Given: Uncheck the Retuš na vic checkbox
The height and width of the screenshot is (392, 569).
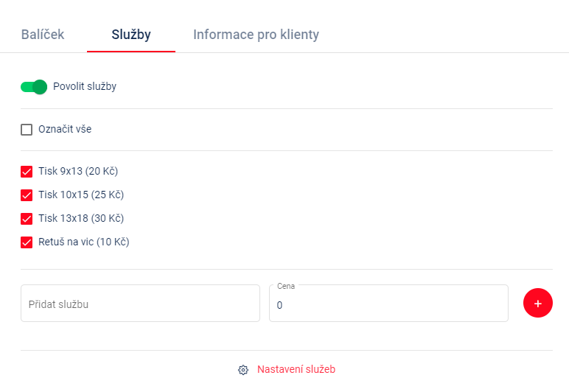Looking at the screenshot, I should click(27, 242).
